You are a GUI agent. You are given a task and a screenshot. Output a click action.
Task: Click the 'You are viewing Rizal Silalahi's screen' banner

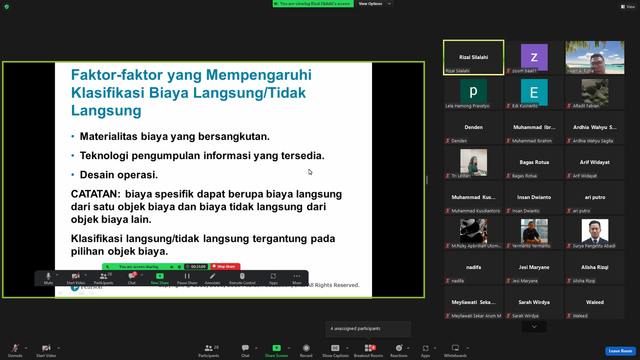tap(313, 4)
